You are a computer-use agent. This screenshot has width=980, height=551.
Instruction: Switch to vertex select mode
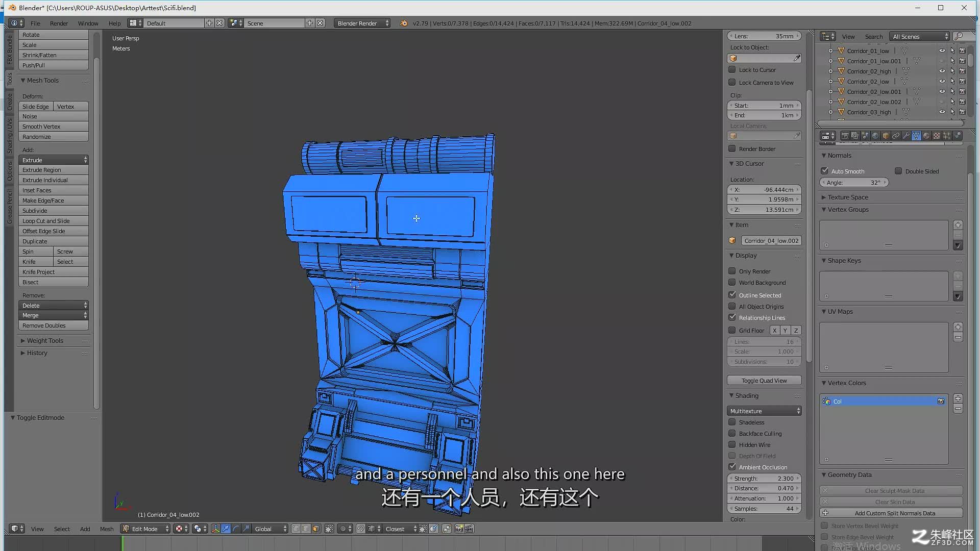click(296, 529)
